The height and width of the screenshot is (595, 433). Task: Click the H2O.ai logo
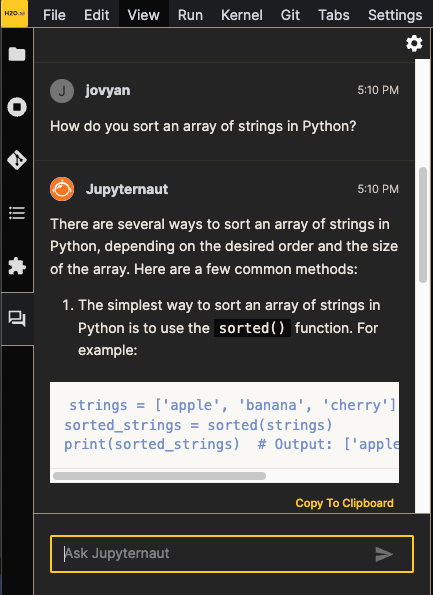[x=14, y=14]
